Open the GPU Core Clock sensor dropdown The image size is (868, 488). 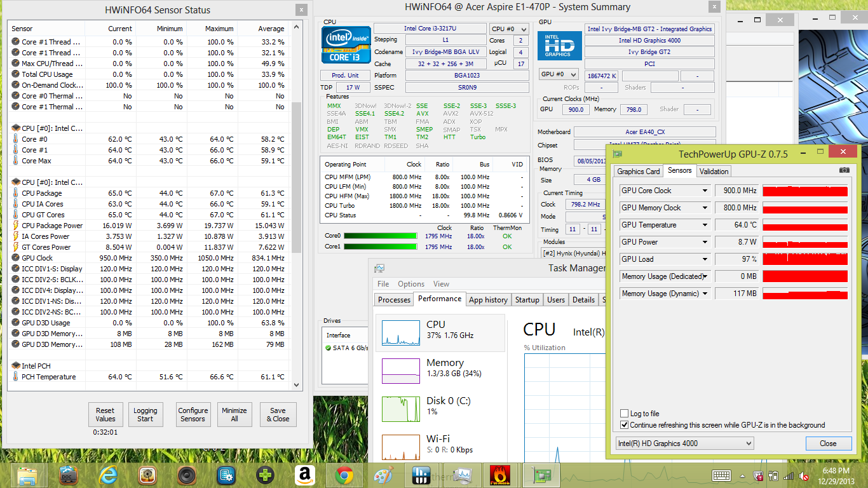[x=704, y=191]
